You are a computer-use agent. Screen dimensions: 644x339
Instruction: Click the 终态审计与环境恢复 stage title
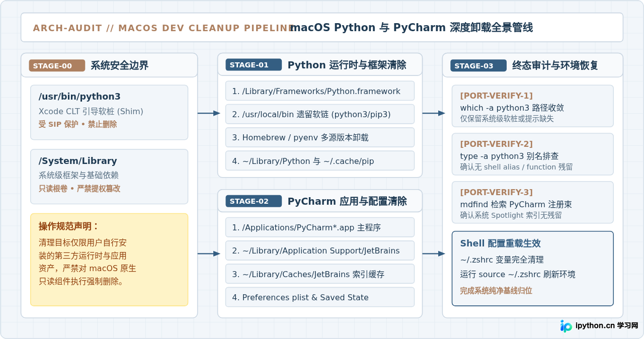point(555,65)
